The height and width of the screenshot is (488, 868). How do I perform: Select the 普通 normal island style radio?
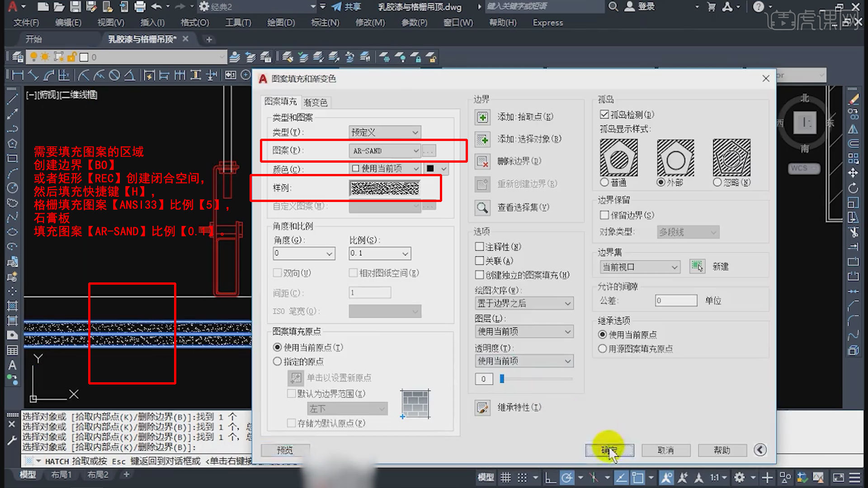coord(604,182)
